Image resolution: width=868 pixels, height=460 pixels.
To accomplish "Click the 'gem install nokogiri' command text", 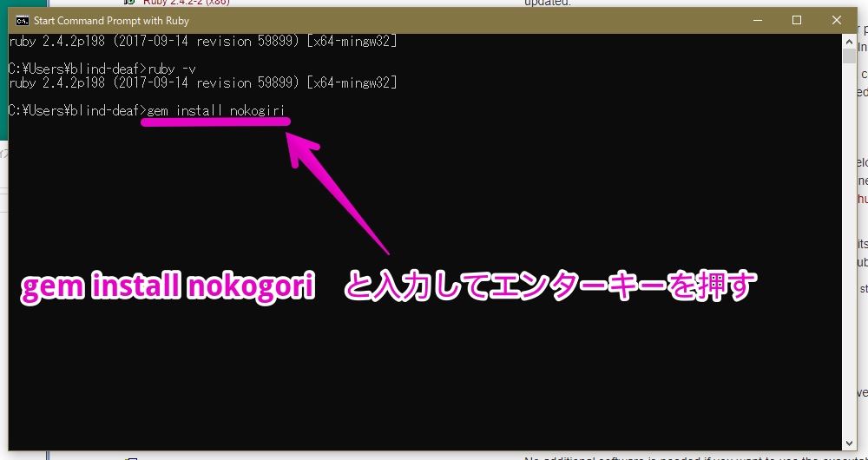I will [216, 110].
